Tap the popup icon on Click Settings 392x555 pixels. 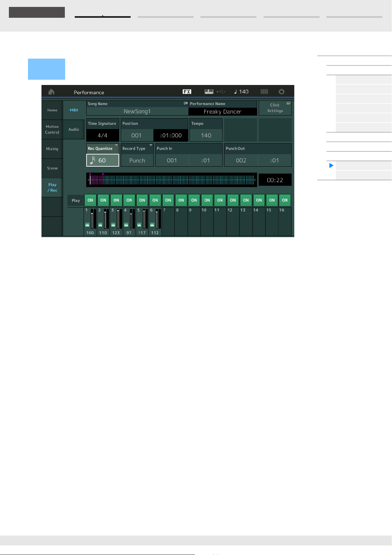[288, 103]
